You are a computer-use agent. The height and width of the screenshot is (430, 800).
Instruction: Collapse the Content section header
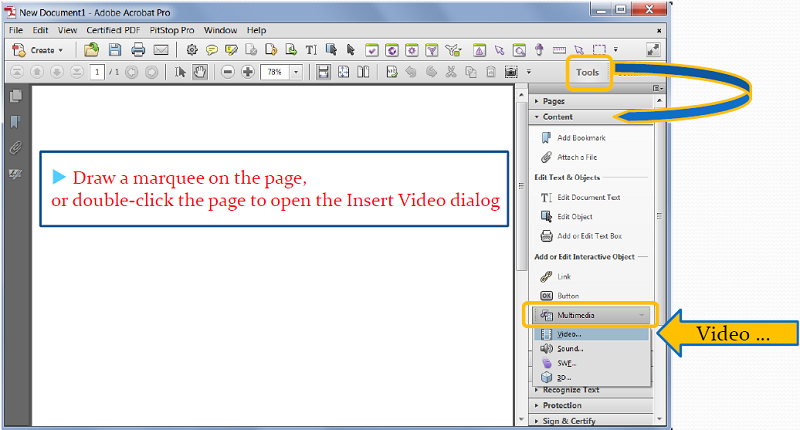pyautogui.click(x=557, y=116)
